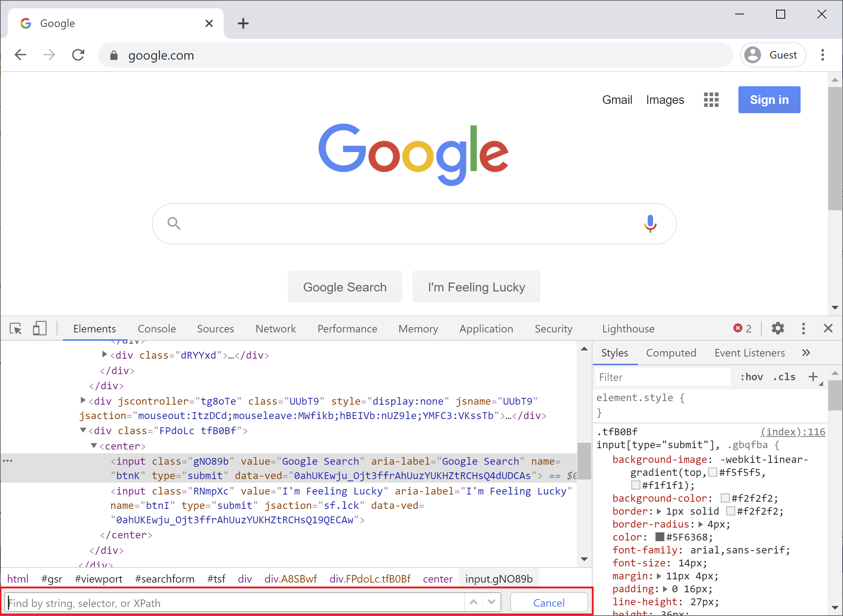Toggle the .cls class editor
Viewport: 843px width, 616px height.
click(784, 377)
